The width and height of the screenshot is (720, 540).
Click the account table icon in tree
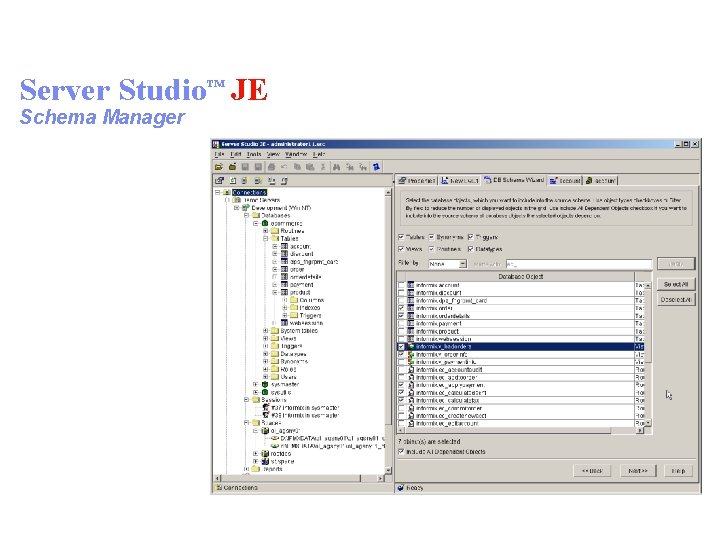coord(284,247)
